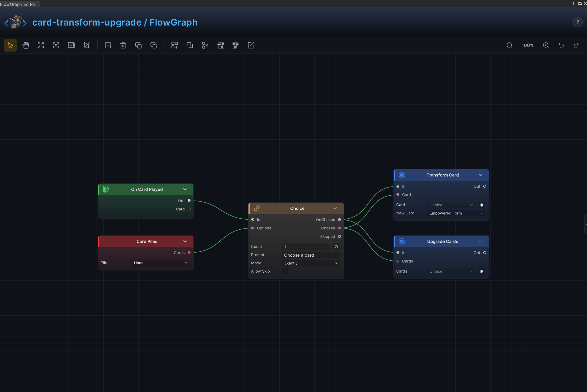The height and width of the screenshot is (392, 587).
Task: Click the add group grid-plus icon
Action: 175,45
